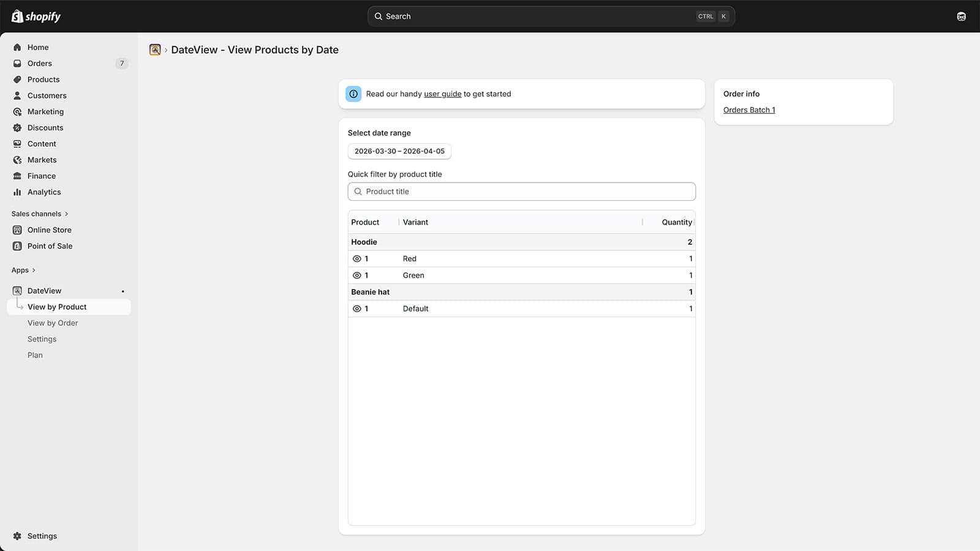This screenshot has width=980, height=551.
Task: Click the Marketing target icon
Action: (17, 111)
